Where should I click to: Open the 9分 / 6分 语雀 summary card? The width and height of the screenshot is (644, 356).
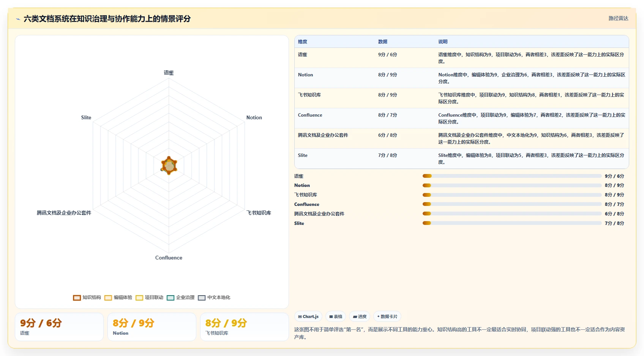click(59, 327)
